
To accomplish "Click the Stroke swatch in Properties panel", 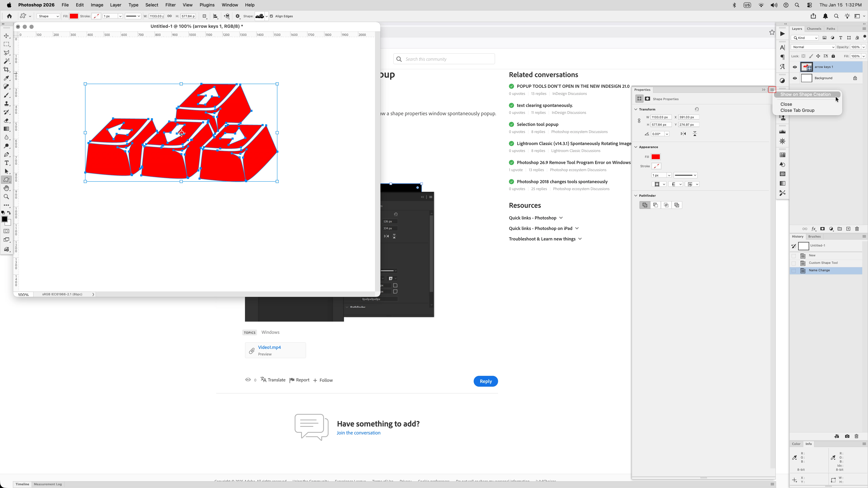I will [656, 166].
